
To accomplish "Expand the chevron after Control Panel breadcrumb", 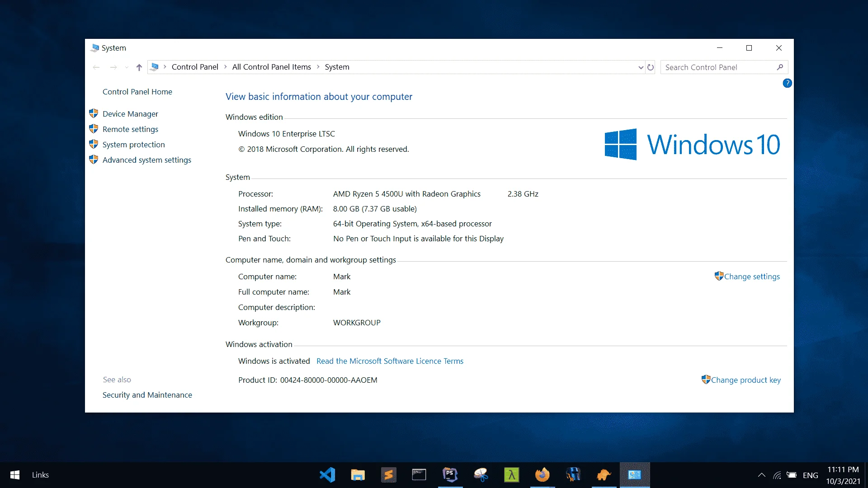I will (x=226, y=67).
